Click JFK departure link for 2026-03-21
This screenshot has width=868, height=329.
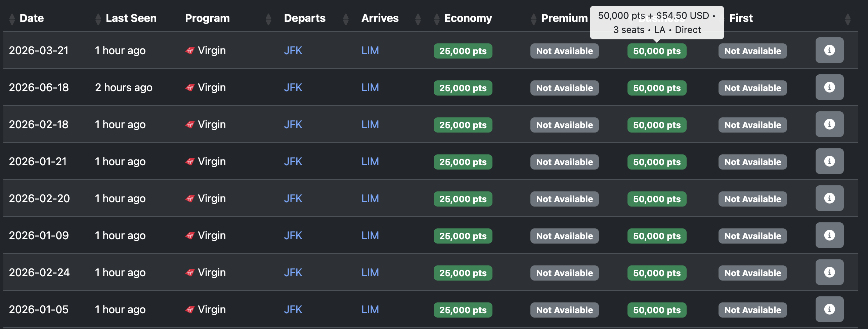(293, 50)
